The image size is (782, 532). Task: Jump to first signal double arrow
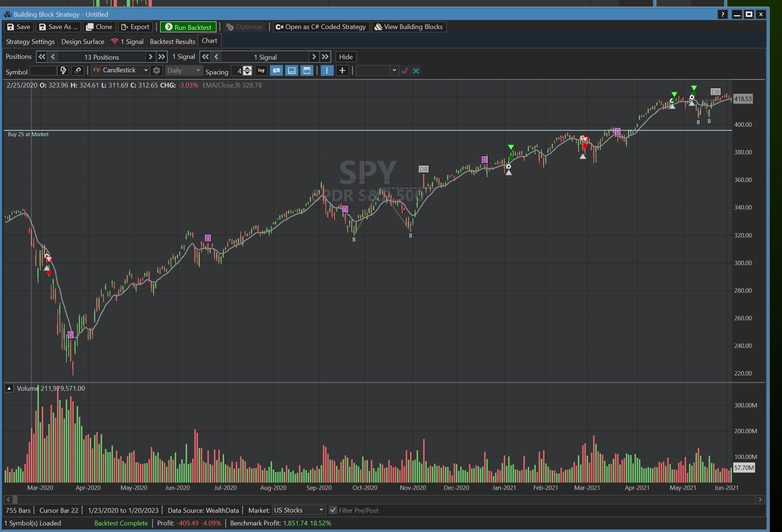click(x=205, y=57)
